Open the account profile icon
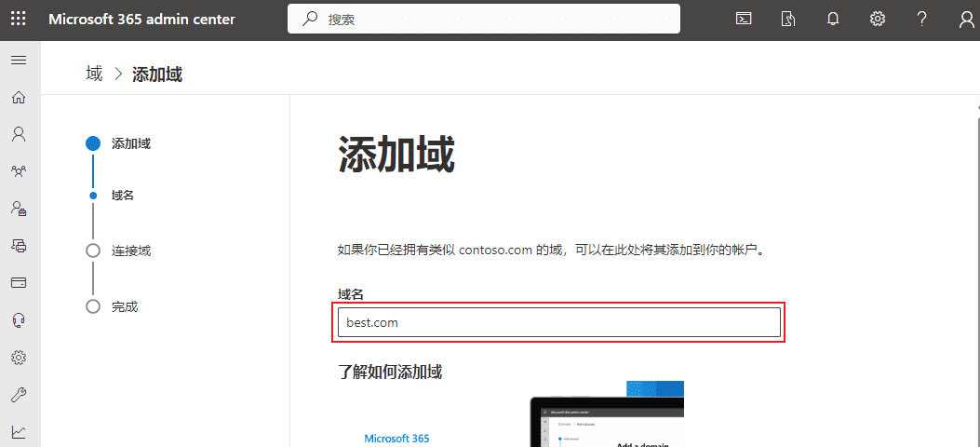Image resolution: width=980 pixels, height=447 pixels. 966,20
